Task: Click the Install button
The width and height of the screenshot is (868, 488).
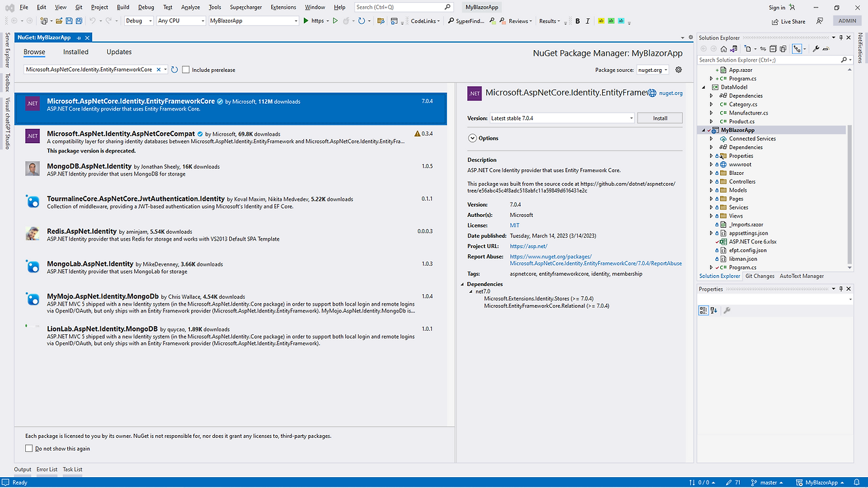Action: (x=658, y=117)
